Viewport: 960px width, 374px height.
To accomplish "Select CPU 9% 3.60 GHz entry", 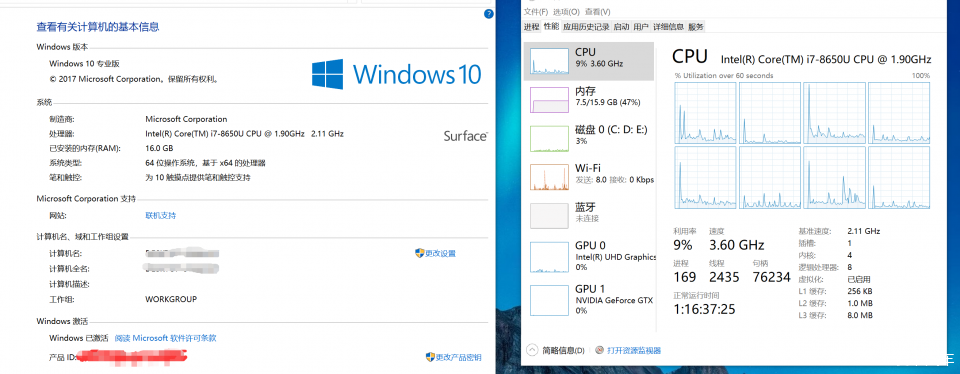I will pos(589,61).
